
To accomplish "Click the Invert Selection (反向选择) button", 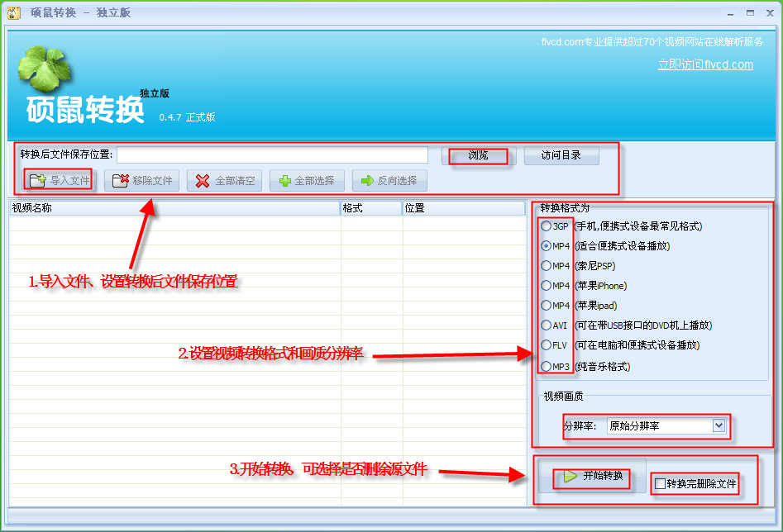I will [389, 180].
